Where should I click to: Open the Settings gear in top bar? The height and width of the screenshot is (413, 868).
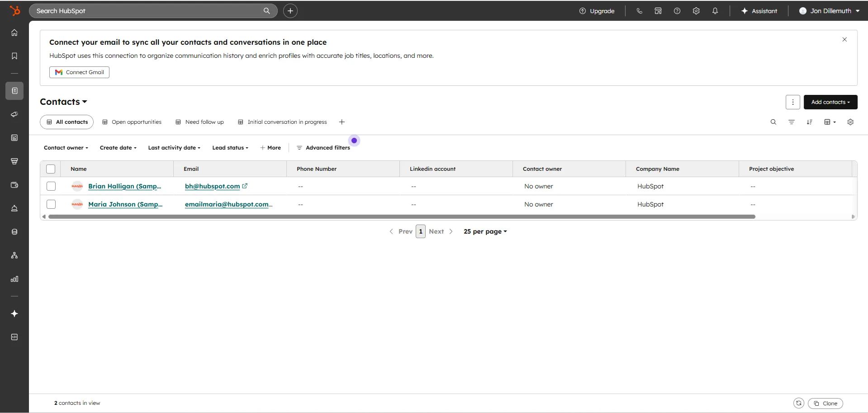point(696,11)
